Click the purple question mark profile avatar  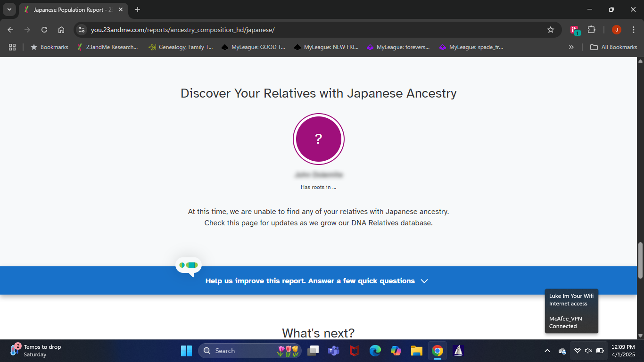[318, 139]
